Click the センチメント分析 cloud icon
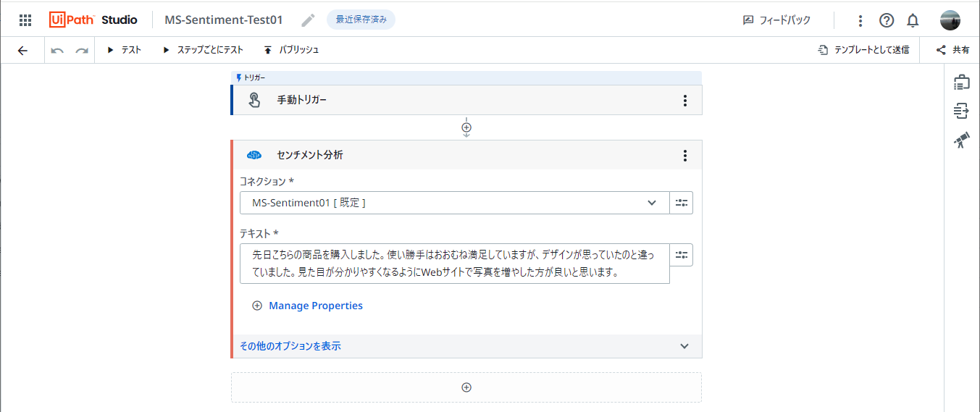The height and width of the screenshot is (412, 980). pyautogui.click(x=254, y=155)
